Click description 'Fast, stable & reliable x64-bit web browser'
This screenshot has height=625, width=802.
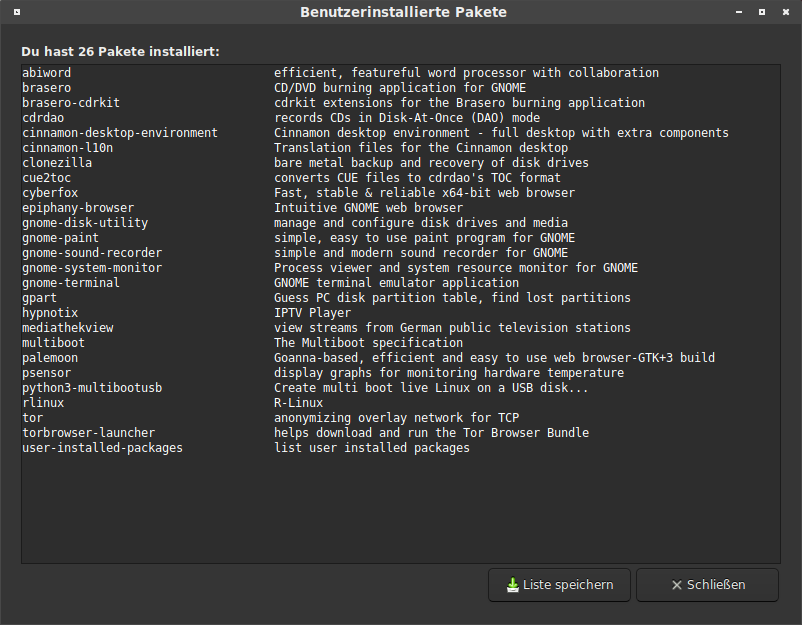tap(425, 193)
